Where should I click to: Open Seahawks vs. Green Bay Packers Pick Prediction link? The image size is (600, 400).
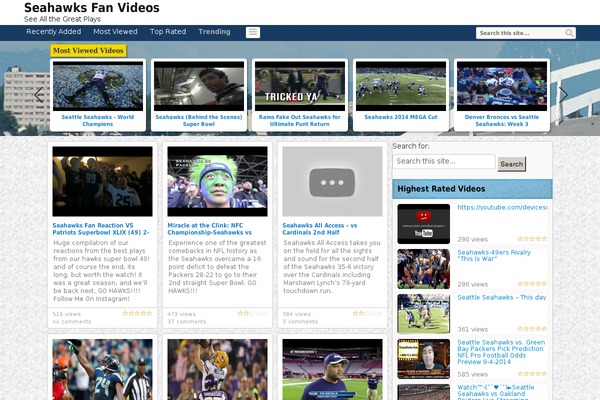click(x=501, y=352)
